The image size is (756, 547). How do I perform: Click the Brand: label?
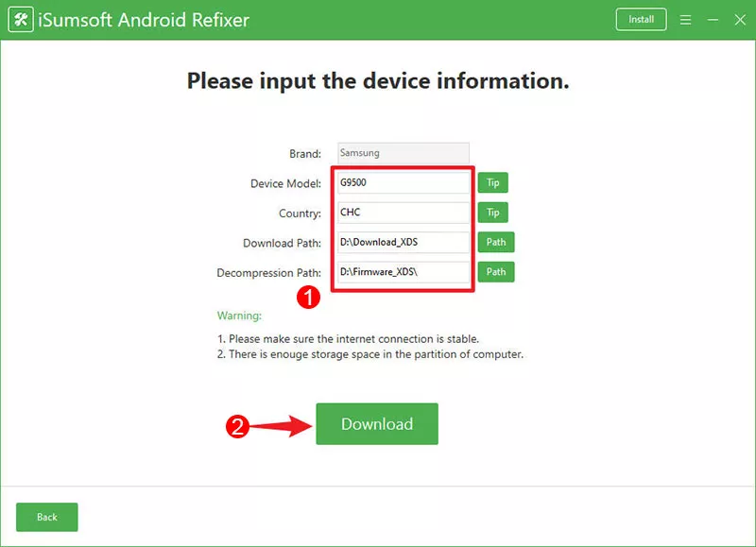pyautogui.click(x=305, y=154)
